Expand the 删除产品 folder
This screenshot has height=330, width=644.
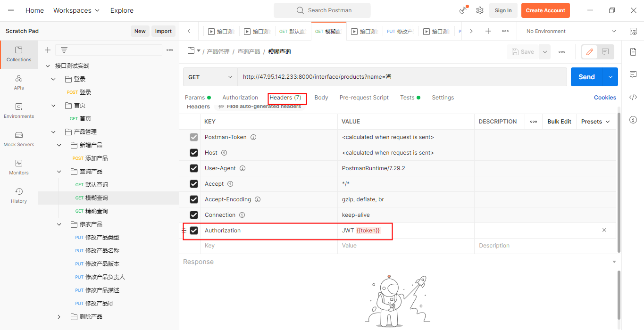[x=59, y=317]
